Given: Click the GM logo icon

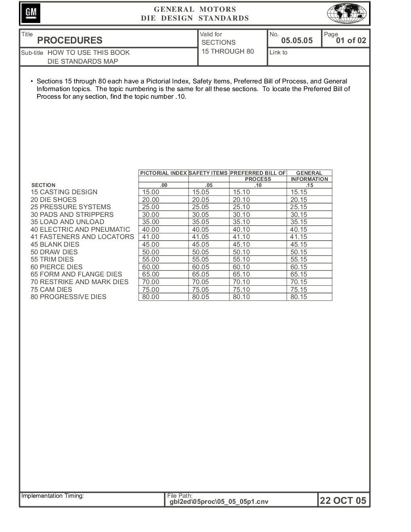Looking at the screenshot, I should [x=31, y=14].
